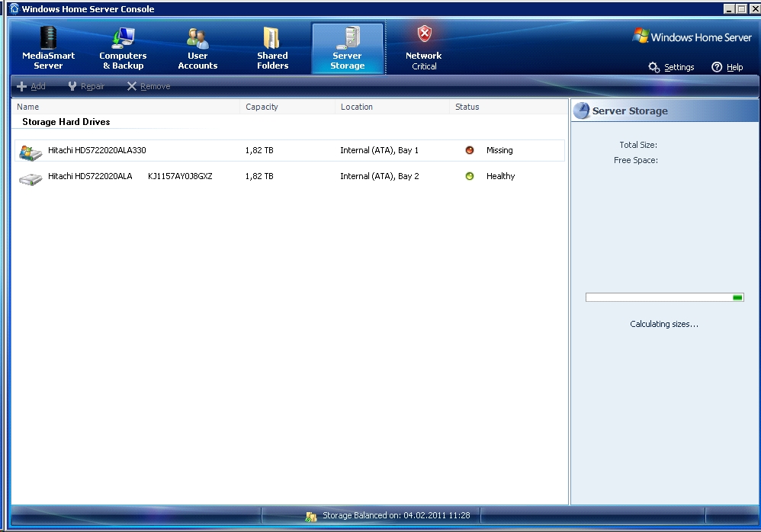The width and height of the screenshot is (761, 532).
Task: Click Storage Balanced on status text
Action: (396, 515)
